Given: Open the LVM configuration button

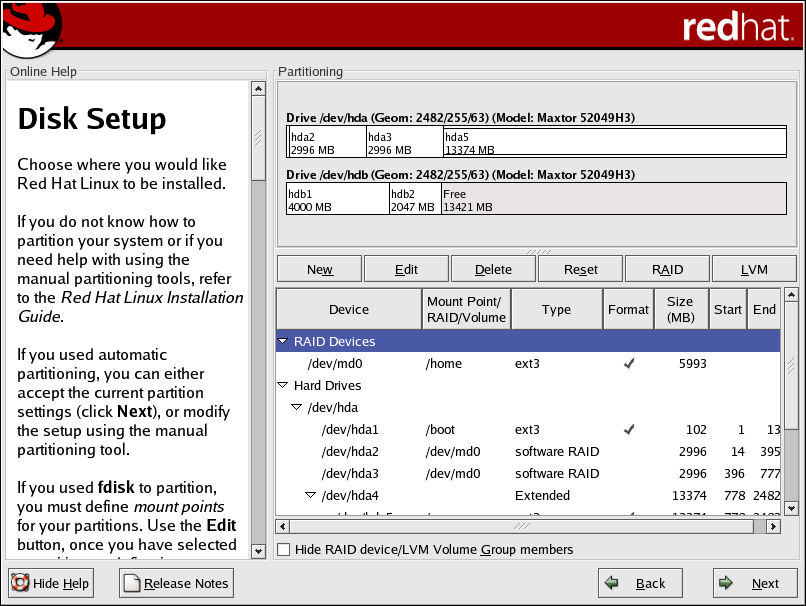Looking at the screenshot, I should 754,269.
